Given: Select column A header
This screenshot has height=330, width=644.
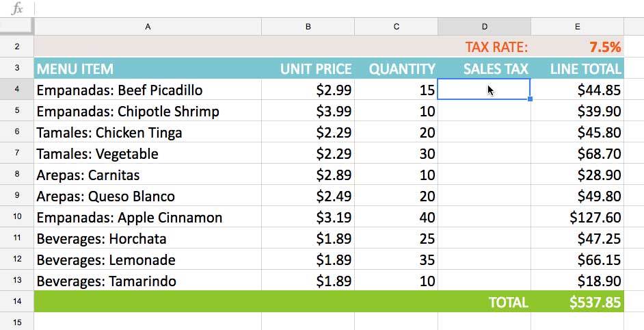Looking at the screenshot, I should (x=148, y=27).
